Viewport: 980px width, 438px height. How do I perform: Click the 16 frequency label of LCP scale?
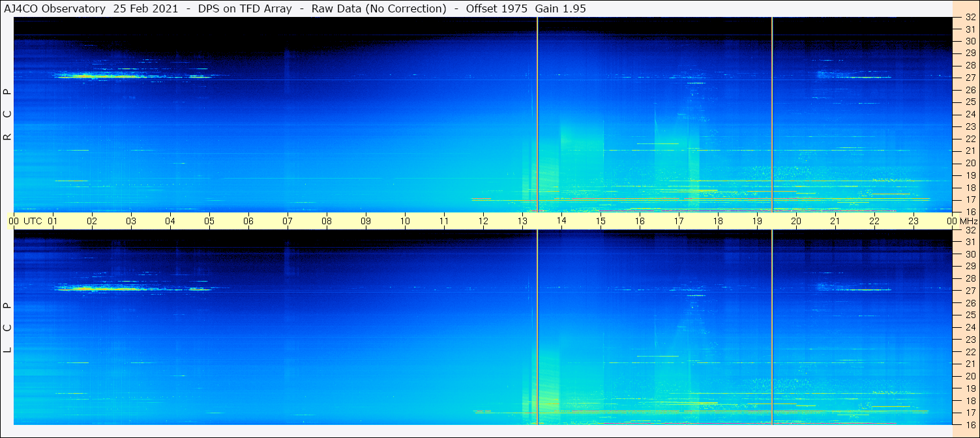(970, 424)
